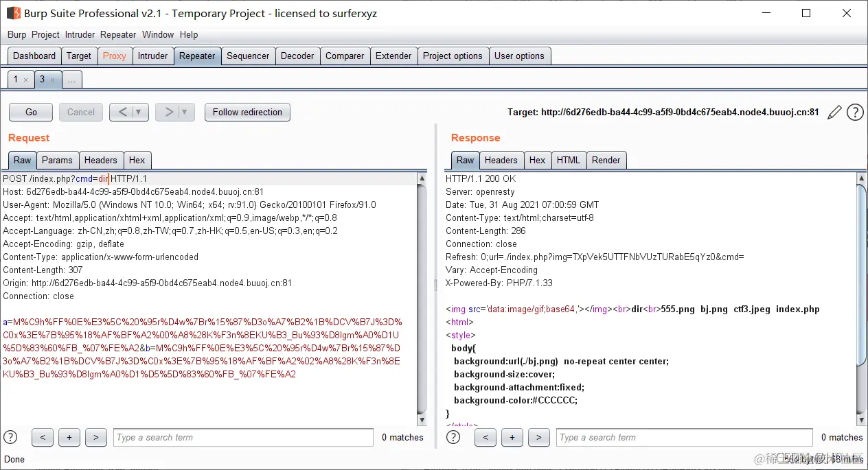Image resolution: width=868 pixels, height=470 pixels.
Task: Switch to the Extender tab
Action: pyautogui.click(x=393, y=56)
